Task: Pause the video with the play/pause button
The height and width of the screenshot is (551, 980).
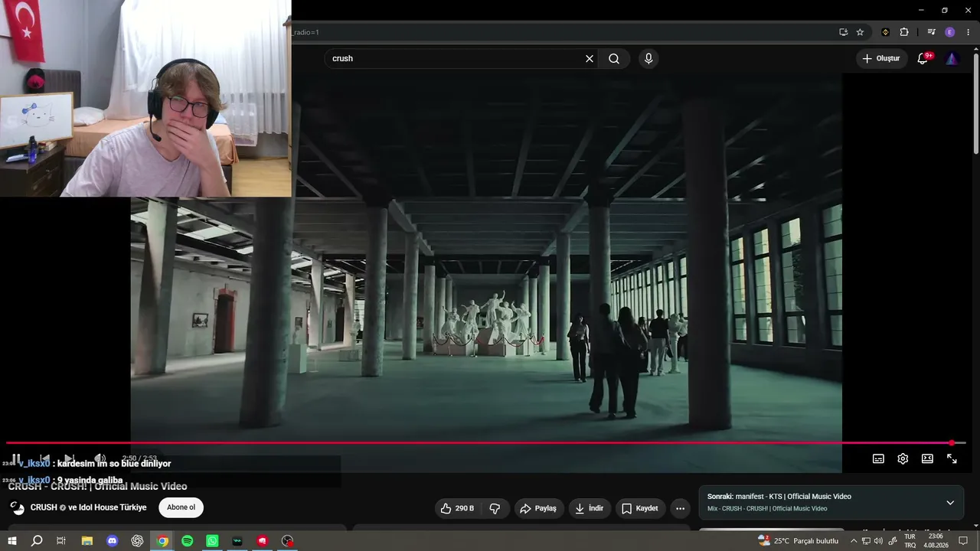Action: click(x=16, y=458)
